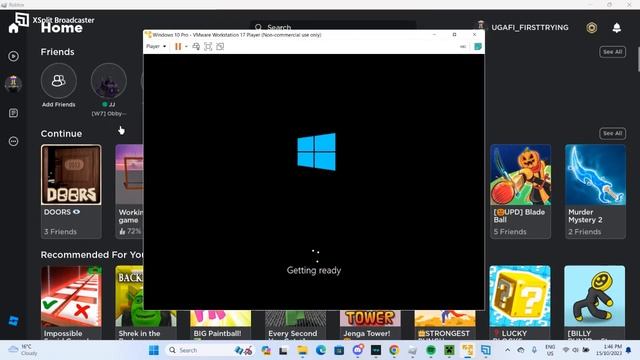Open the DOORS game thumbnail
This screenshot has width=640, height=360.
tap(71, 175)
